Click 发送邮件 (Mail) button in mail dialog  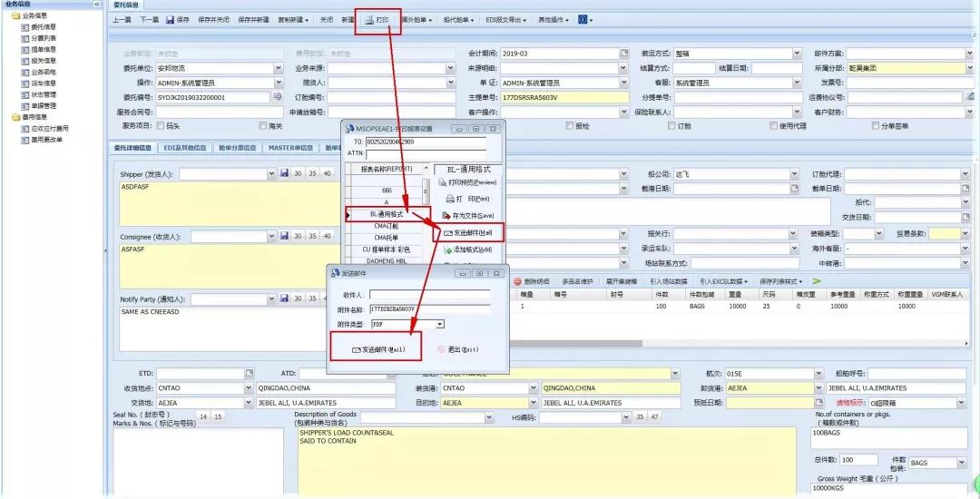(377, 348)
